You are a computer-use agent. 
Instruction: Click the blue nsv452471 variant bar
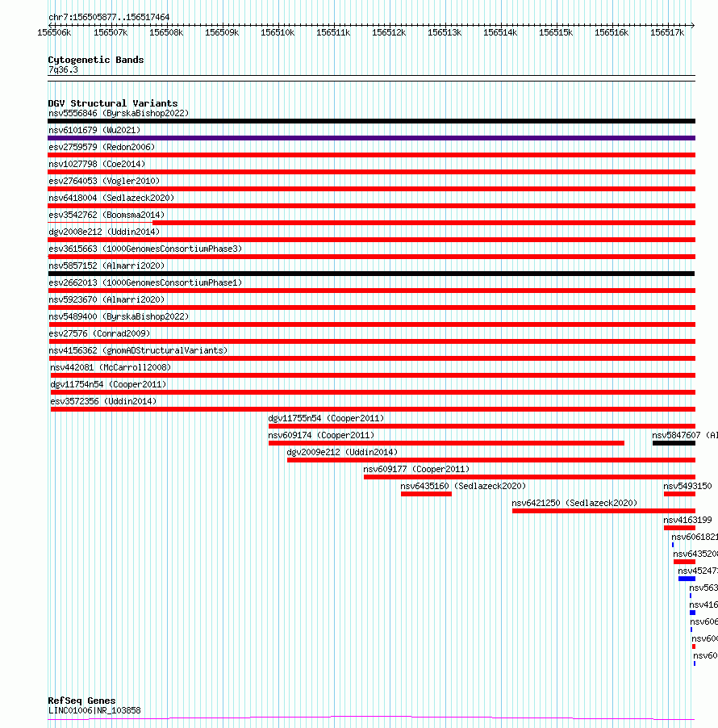click(x=687, y=579)
